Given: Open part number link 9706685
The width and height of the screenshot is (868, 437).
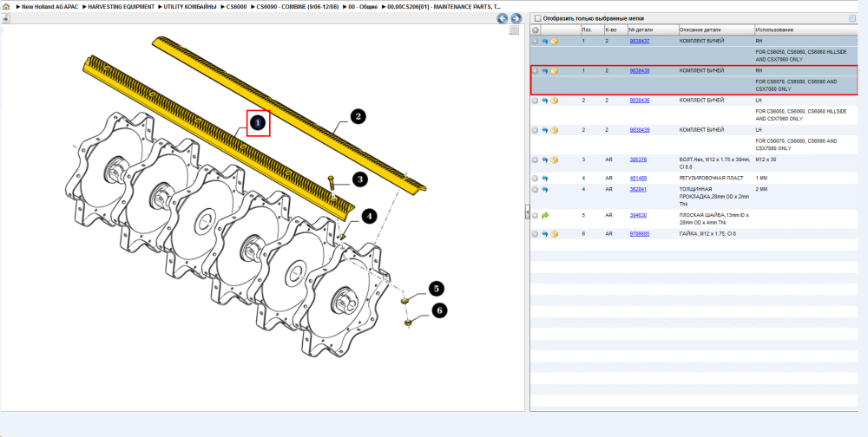Looking at the screenshot, I should tap(640, 235).
